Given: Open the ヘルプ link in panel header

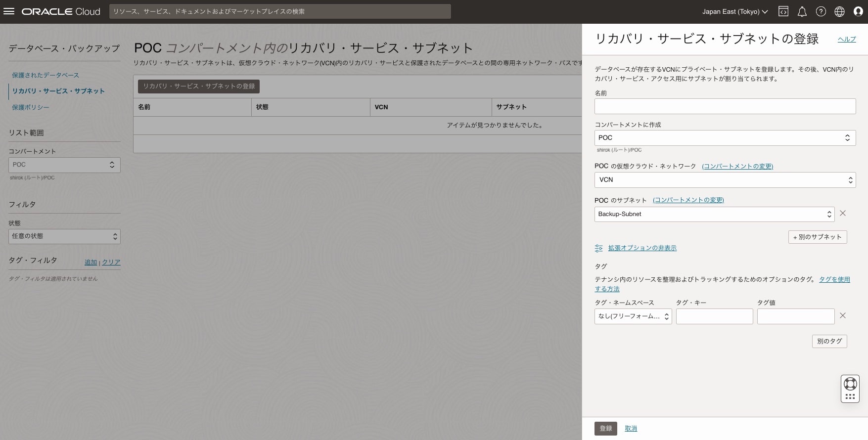Looking at the screenshot, I should 847,40.
